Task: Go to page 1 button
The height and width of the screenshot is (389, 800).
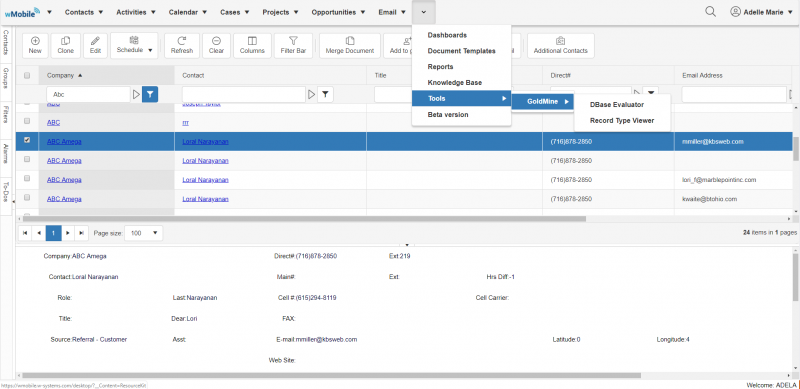Action: click(x=54, y=233)
